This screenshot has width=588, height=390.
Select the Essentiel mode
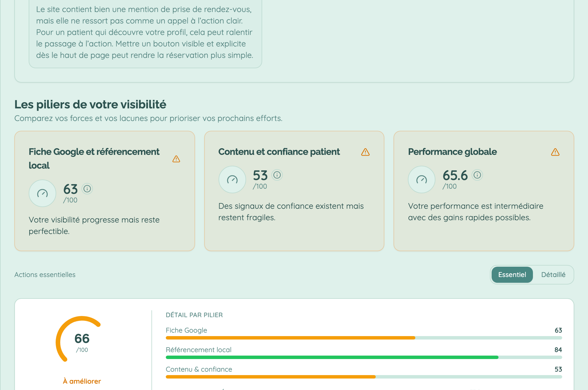512,274
